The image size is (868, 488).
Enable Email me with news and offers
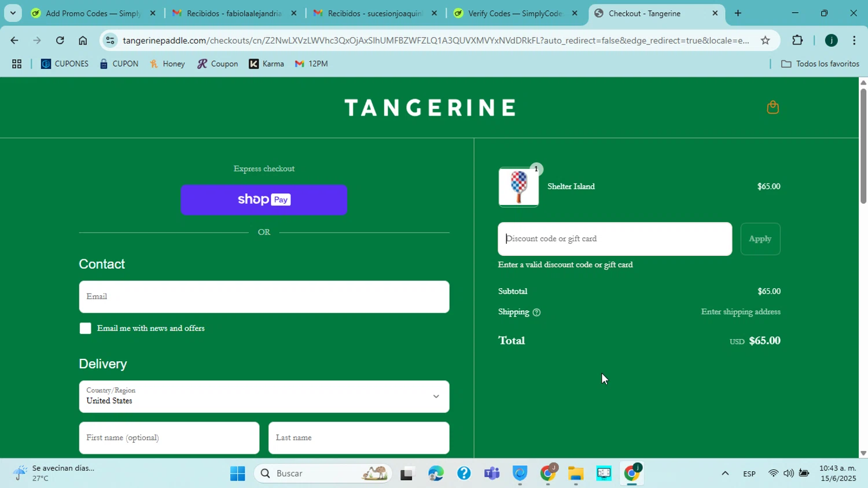[x=85, y=329]
